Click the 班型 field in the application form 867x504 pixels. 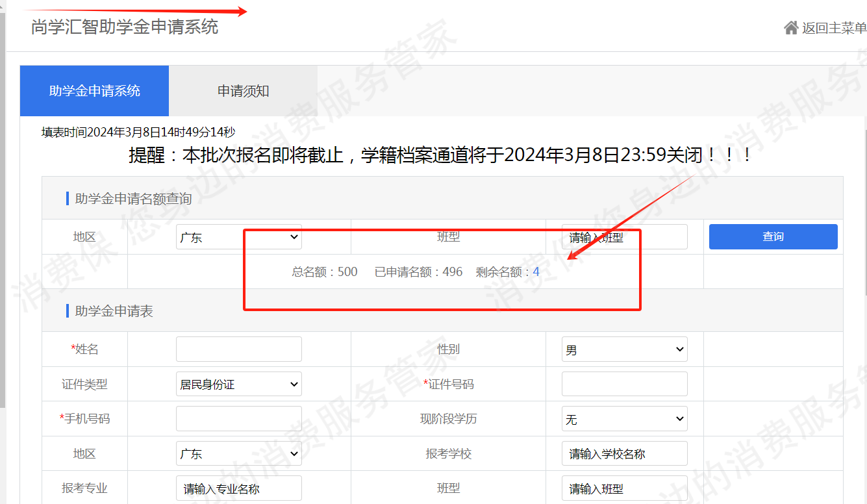(x=625, y=488)
